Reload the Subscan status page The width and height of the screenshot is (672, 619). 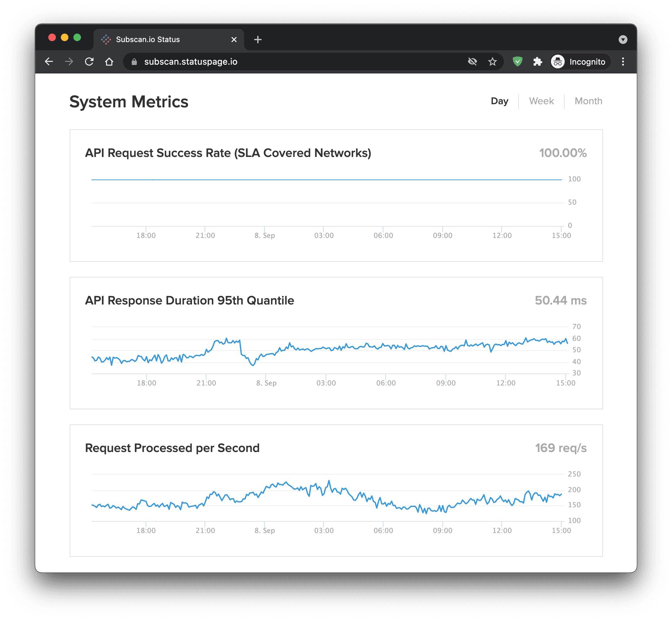tap(89, 62)
